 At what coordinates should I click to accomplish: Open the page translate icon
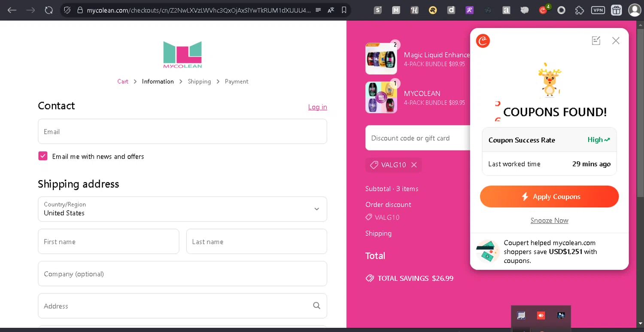[x=331, y=10]
